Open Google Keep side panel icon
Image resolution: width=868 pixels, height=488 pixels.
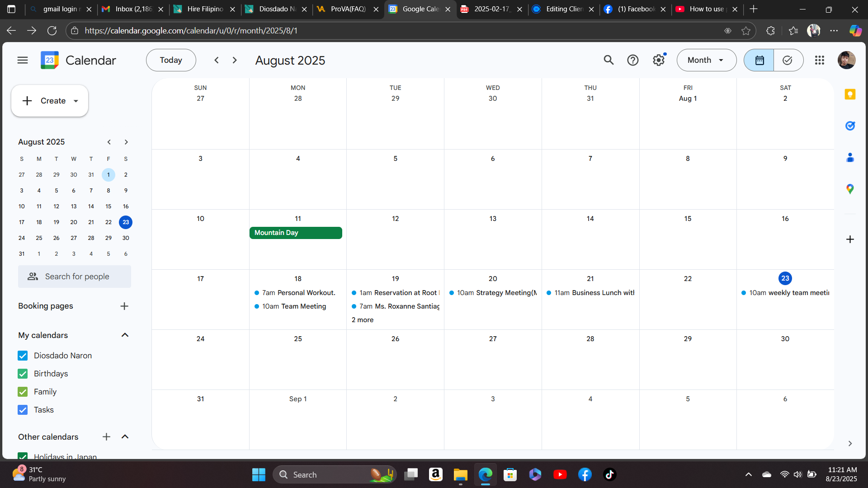coord(850,94)
